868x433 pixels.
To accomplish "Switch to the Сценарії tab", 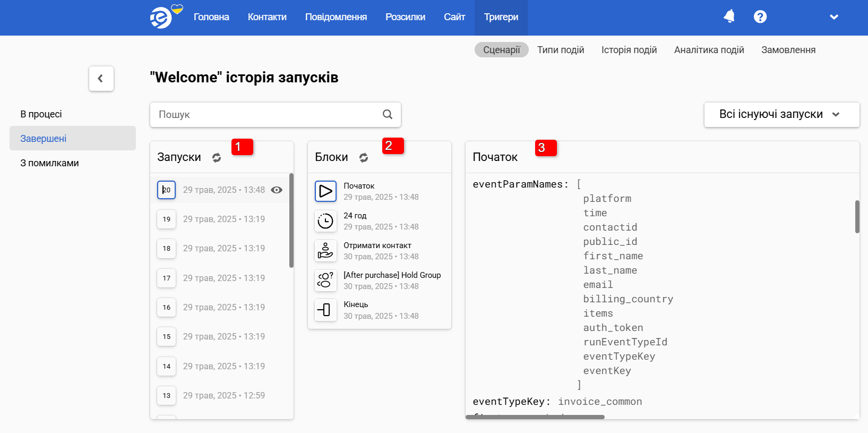I will coord(502,50).
